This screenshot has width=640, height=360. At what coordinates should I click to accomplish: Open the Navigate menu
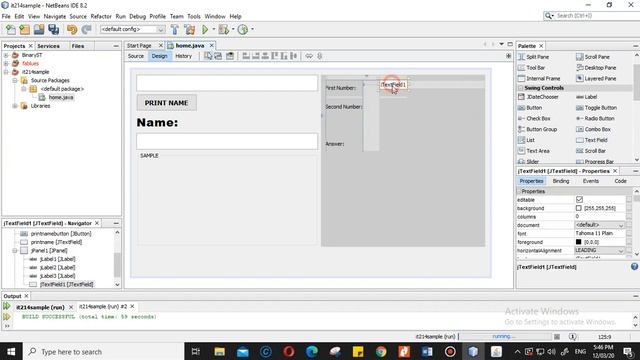pyautogui.click(x=55, y=16)
